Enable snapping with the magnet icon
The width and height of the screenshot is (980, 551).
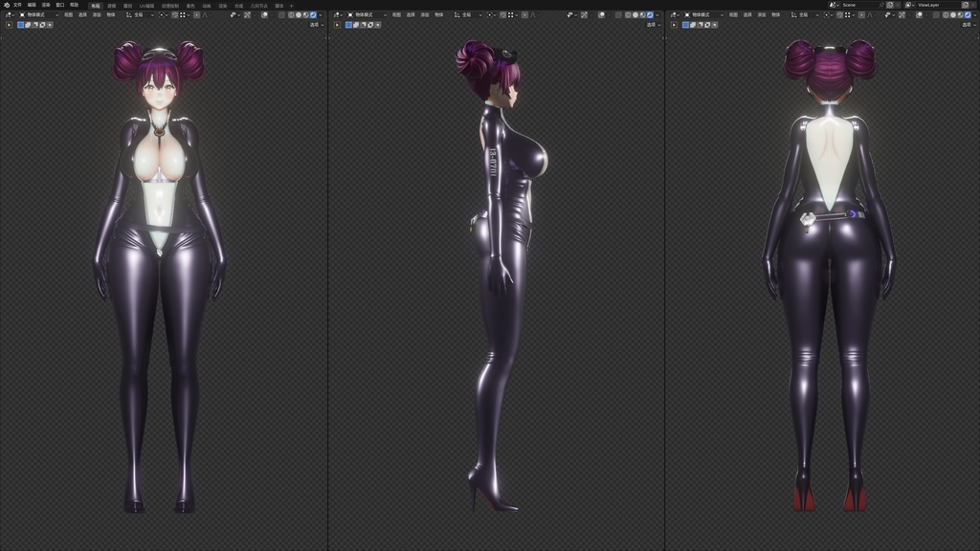click(x=175, y=14)
